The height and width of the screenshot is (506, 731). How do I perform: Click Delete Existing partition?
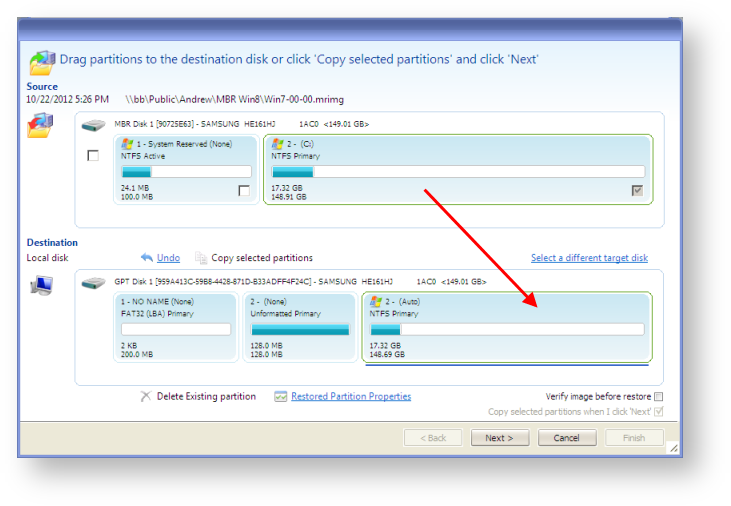[x=206, y=396]
